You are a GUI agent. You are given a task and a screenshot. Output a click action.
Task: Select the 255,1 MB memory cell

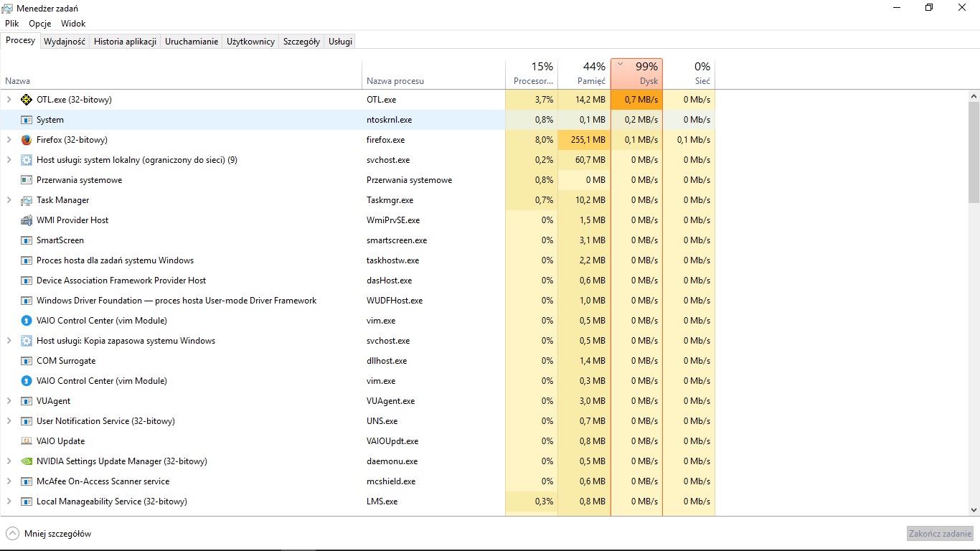[584, 140]
